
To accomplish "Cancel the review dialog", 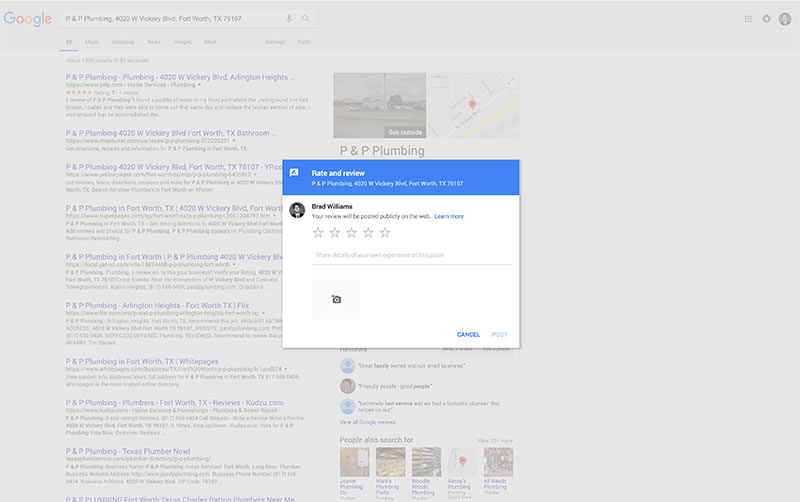I will tap(468, 335).
